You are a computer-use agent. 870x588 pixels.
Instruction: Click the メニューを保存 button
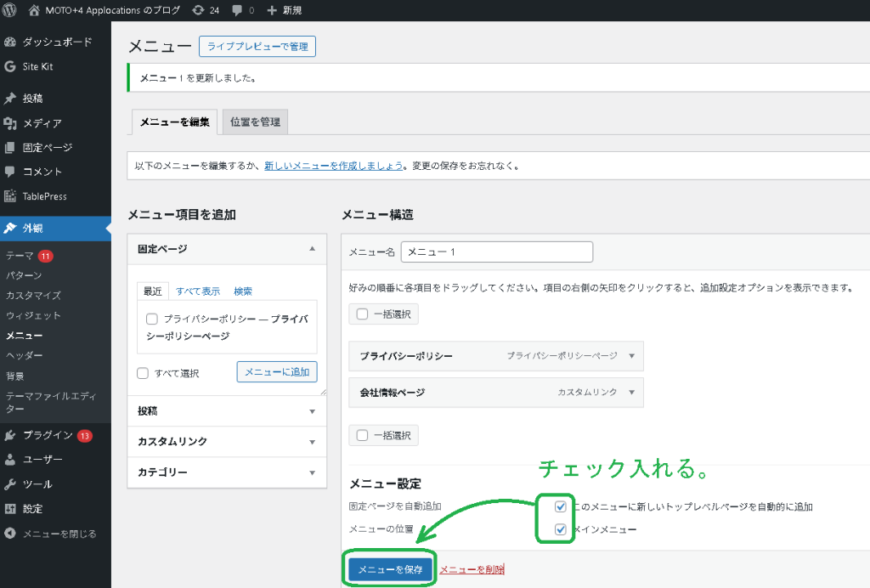click(x=391, y=569)
